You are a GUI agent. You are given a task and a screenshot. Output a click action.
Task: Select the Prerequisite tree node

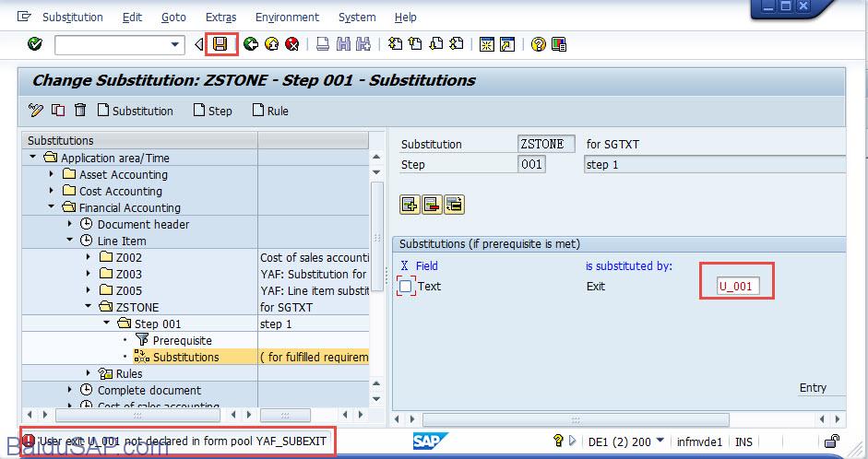click(x=182, y=340)
